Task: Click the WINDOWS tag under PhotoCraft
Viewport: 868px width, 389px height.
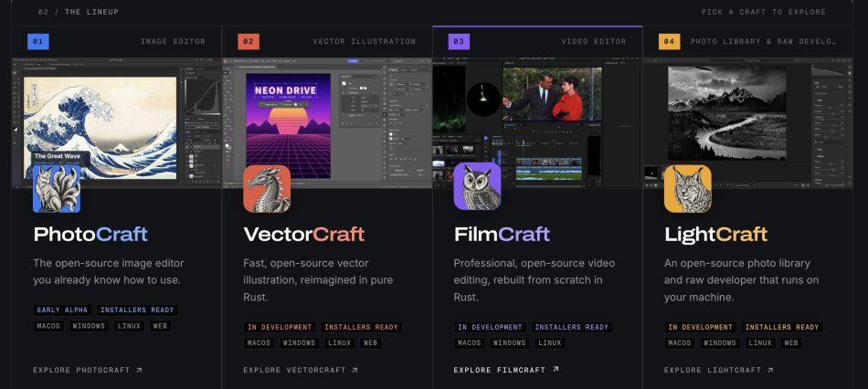Action: click(x=90, y=326)
